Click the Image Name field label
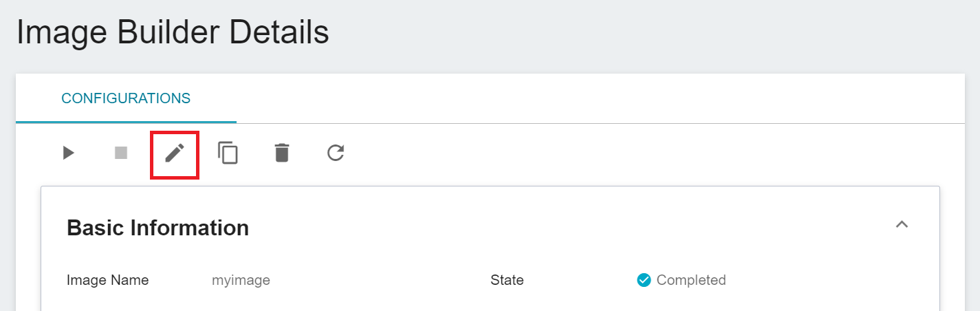 tap(107, 280)
